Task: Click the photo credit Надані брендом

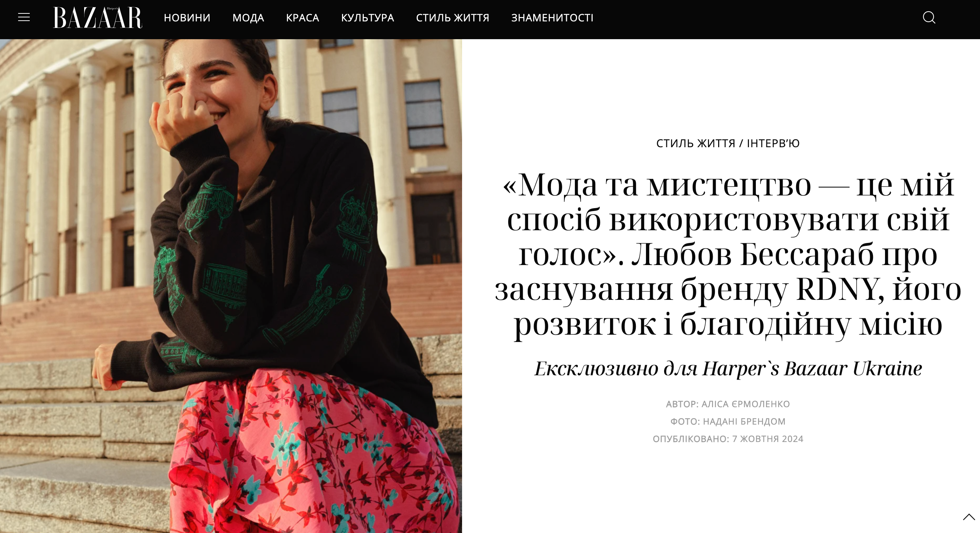Action: coord(744,422)
